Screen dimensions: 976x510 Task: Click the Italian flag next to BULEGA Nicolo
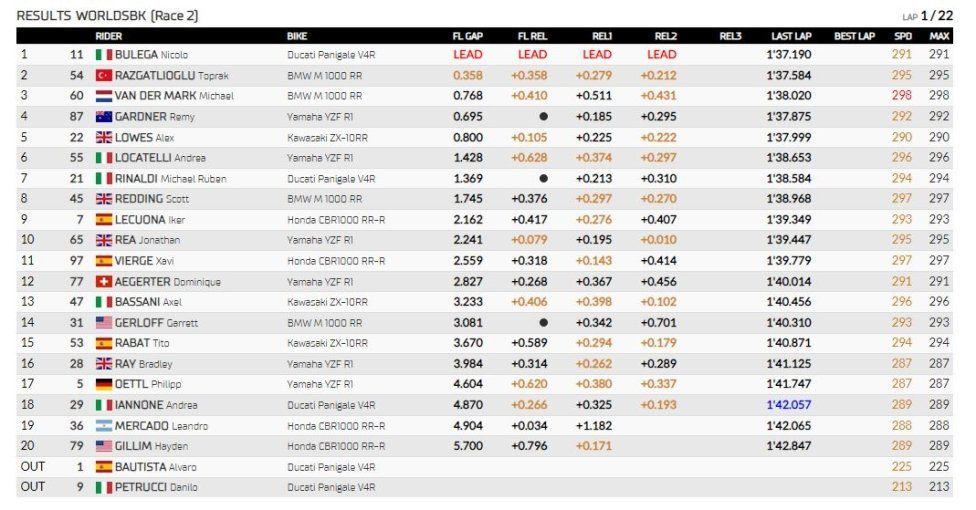pyautogui.click(x=103, y=55)
